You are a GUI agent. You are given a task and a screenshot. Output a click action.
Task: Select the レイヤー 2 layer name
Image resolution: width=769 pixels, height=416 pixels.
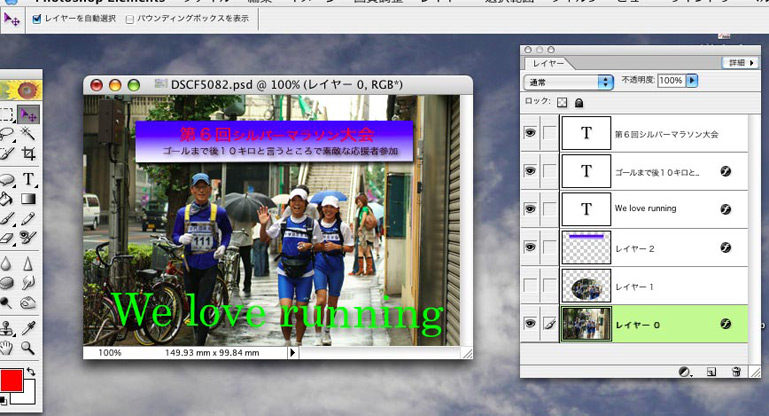click(x=635, y=249)
